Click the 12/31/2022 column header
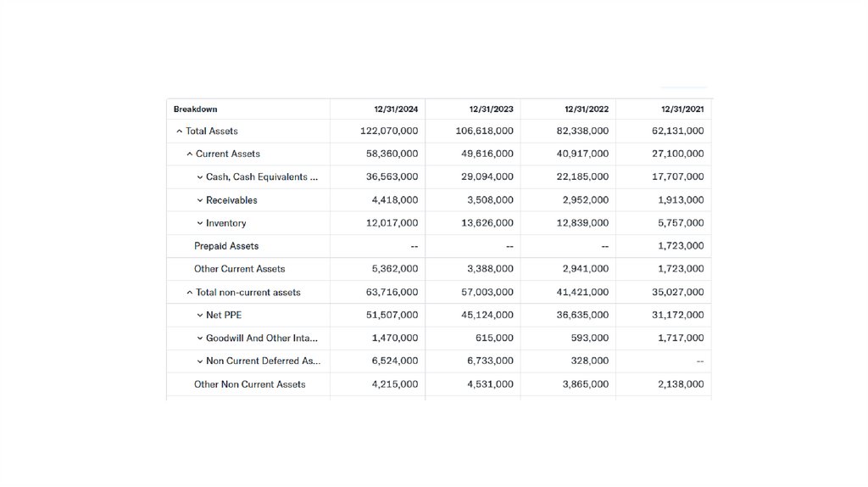 pos(587,109)
